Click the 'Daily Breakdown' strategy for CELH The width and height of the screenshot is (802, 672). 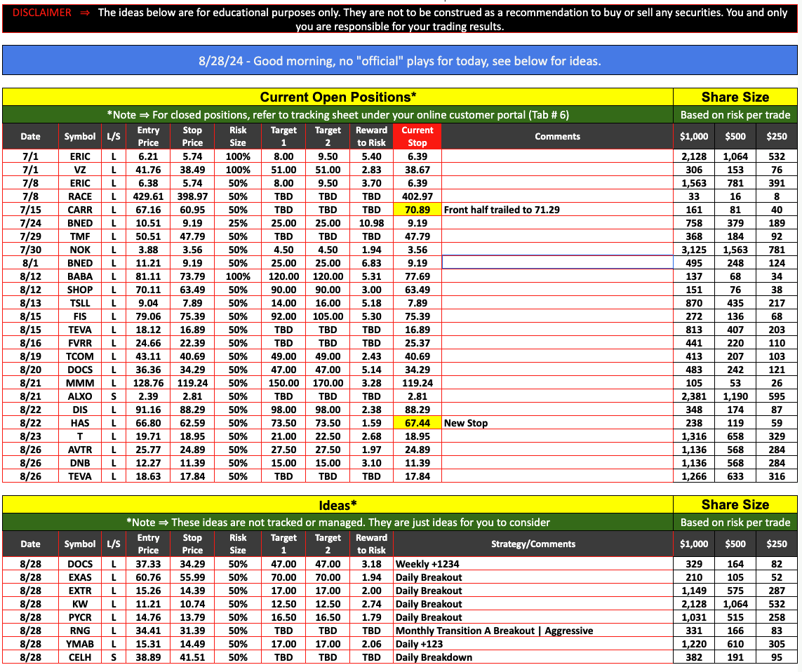coord(434,657)
